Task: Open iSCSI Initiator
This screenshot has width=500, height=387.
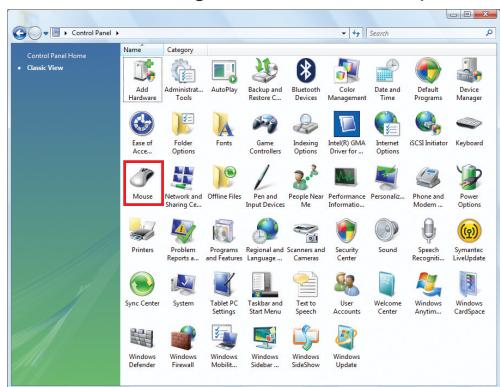Action: (x=428, y=129)
